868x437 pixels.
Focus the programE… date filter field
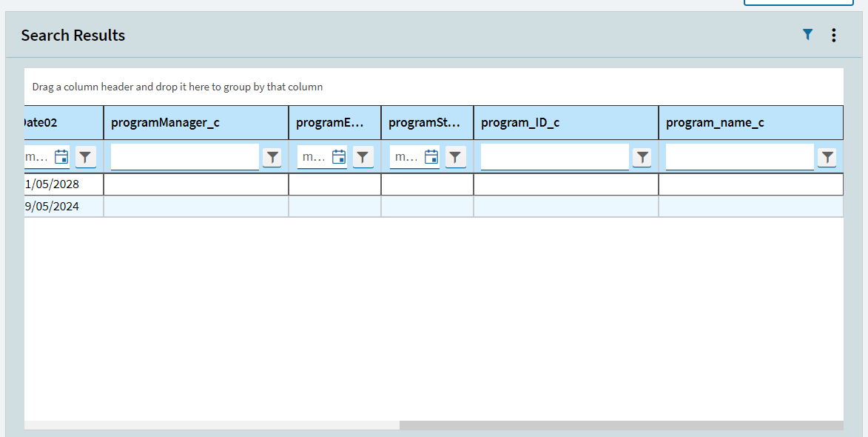(314, 157)
